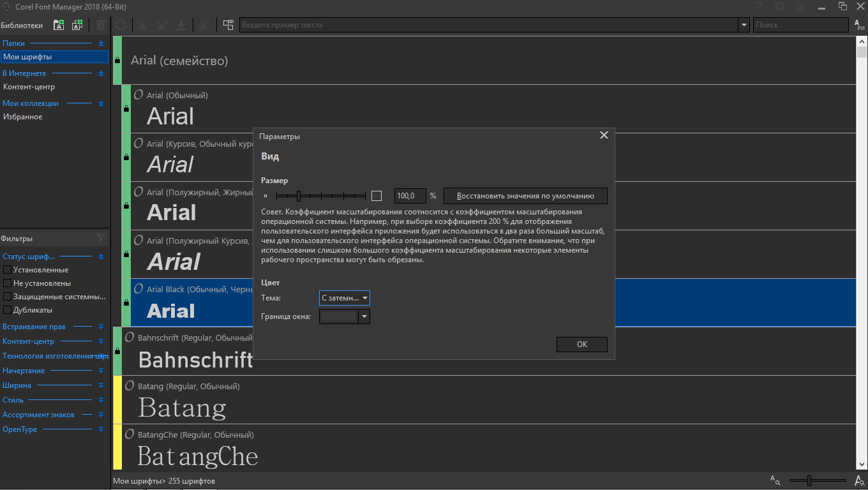Click the favorite mark beside Bahnschrift
Image resolution: width=868 pixels, height=490 pixels.
coord(129,337)
